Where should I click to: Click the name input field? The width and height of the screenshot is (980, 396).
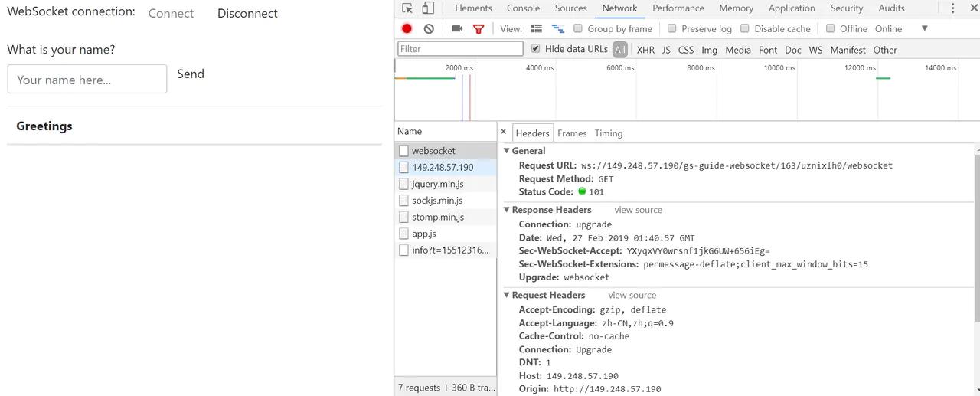[x=87, y=79]
